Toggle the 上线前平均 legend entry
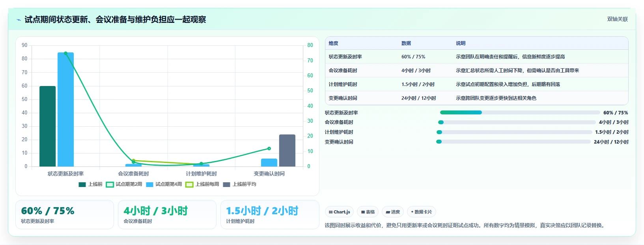 [x=239, y=184]
